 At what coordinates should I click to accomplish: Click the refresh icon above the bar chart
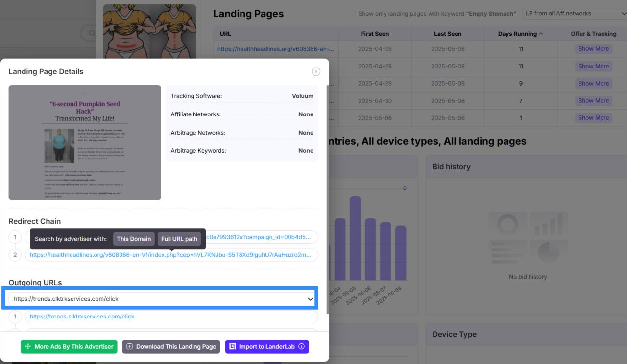(404, 188)
